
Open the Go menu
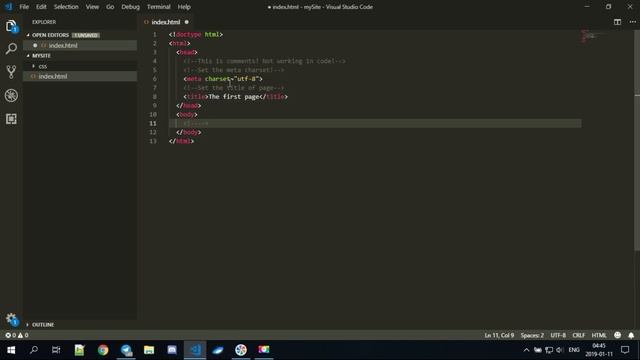(x=110, y=7)
